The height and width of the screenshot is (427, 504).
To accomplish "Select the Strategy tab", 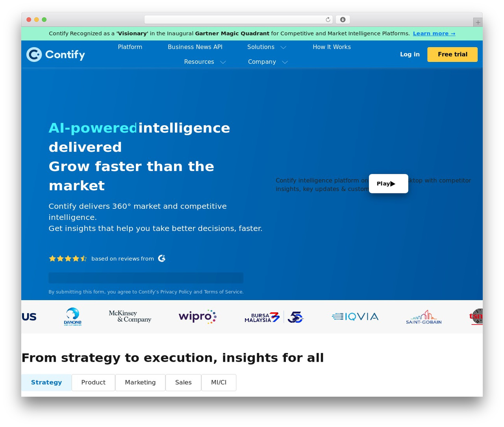I will [46, 382].
